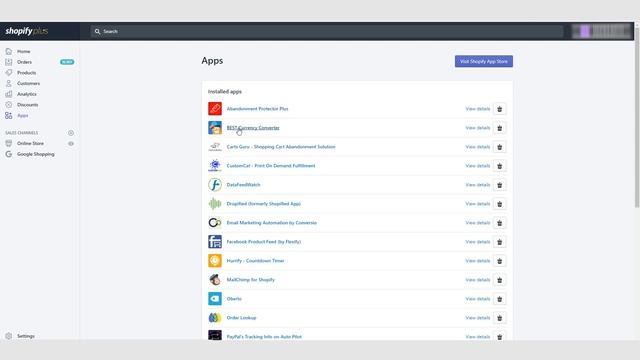Click the MailChimp for Shopify icon

[215, 280]
